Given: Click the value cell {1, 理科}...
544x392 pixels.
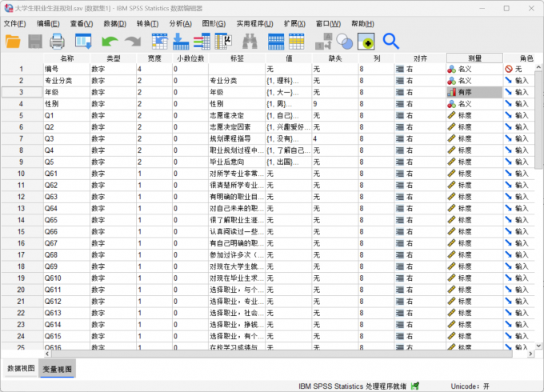Looking at the screenshot, I should [289, 81].
